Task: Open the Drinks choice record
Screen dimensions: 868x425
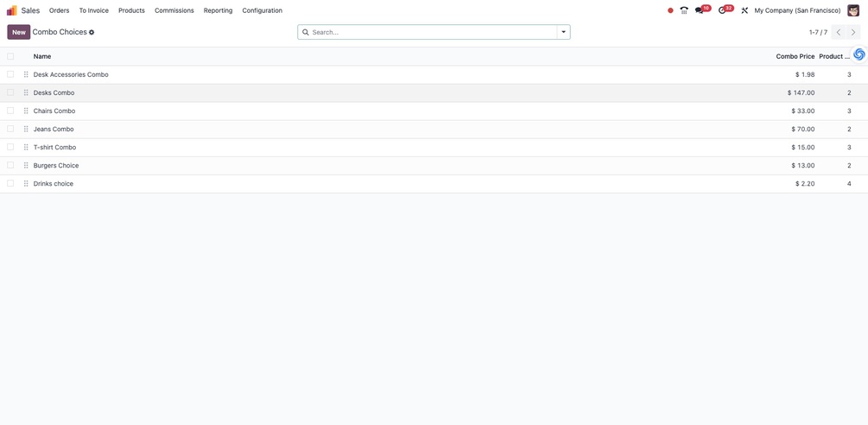Action: pos(54,183)
